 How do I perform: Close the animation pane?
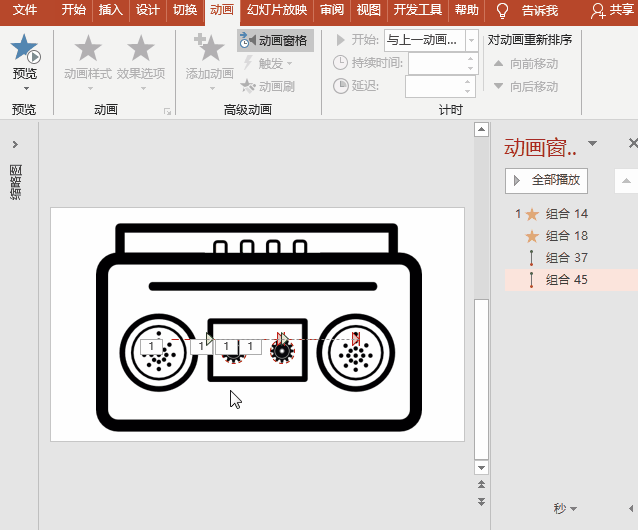[x=633, y=143]
